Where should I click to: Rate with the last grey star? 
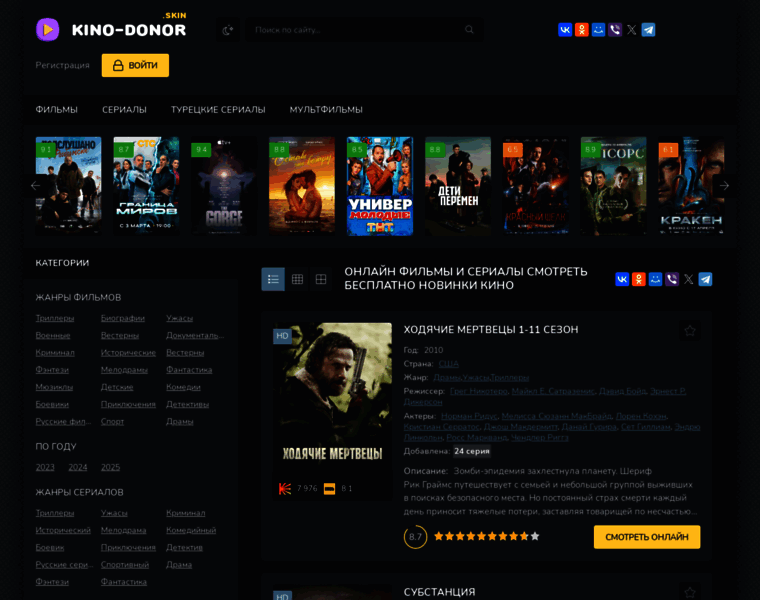click(x=535, y=537)
